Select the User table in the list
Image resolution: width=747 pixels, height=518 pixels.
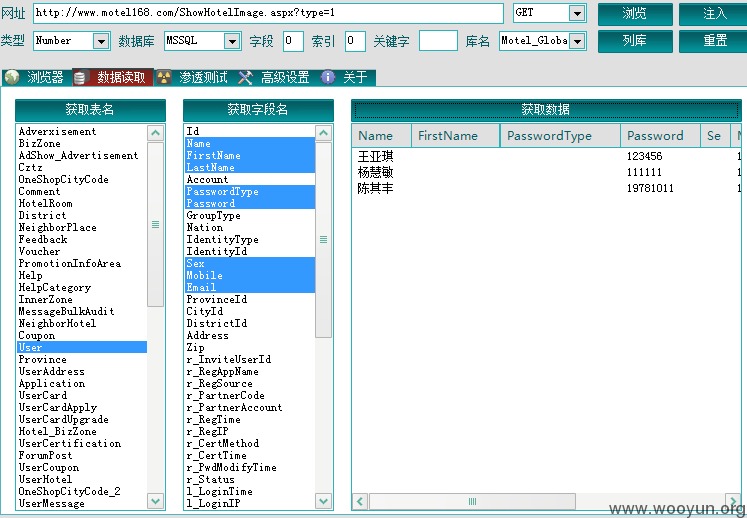tap(81, 347)
